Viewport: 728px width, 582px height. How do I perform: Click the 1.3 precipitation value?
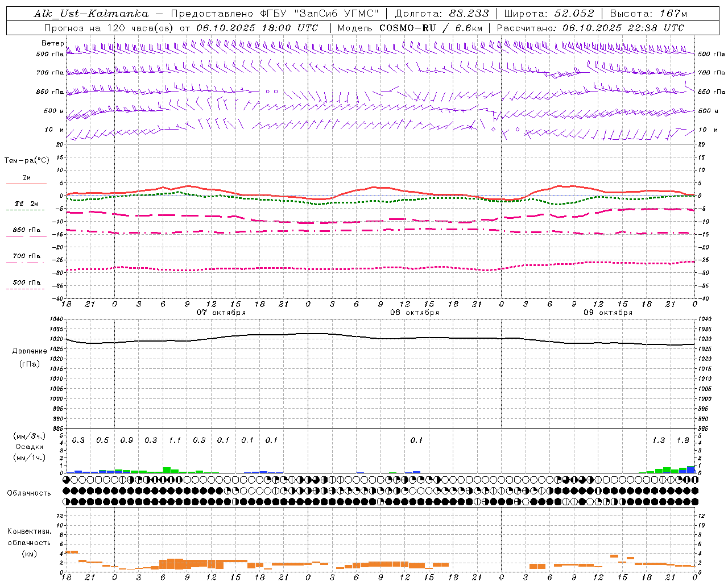(659, 440)
